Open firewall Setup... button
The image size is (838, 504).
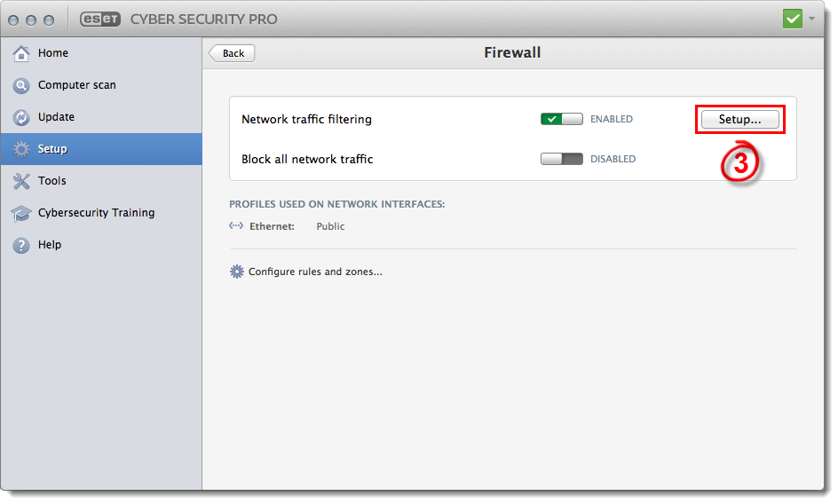pos(739,119)
